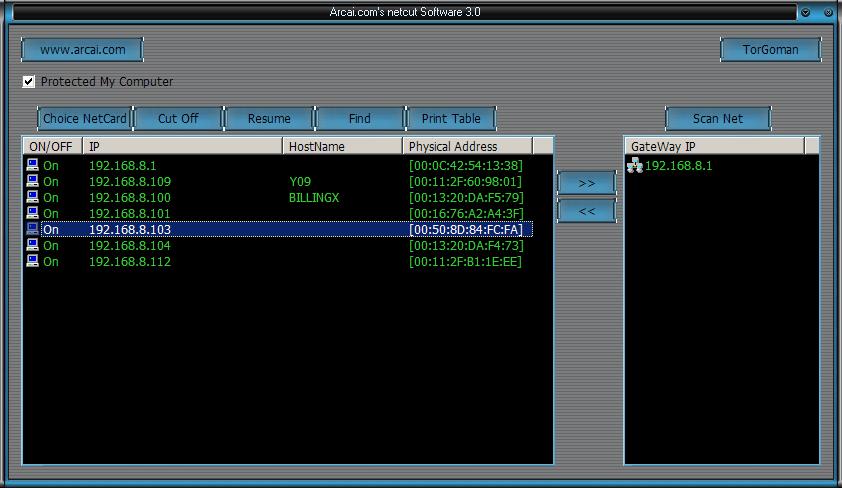Sort by the ON/OFF column header

pyautogui.click(x=52, y=146)
